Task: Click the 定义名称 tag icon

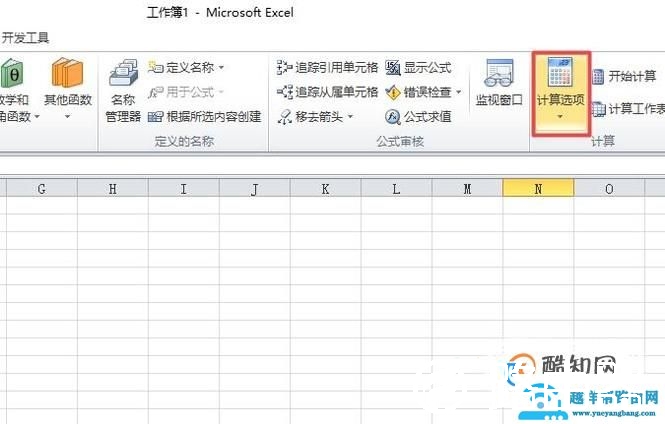Action: pyautogui.click(x=155, y=67)
